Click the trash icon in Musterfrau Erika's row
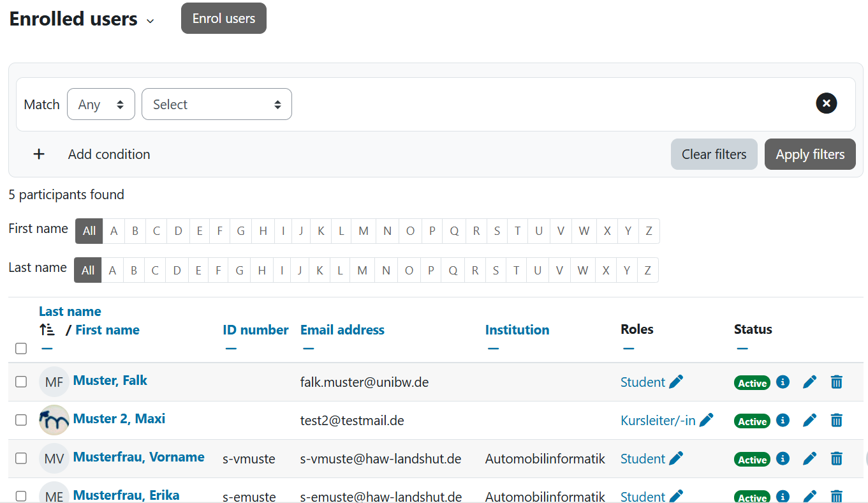 coord(836,496)
